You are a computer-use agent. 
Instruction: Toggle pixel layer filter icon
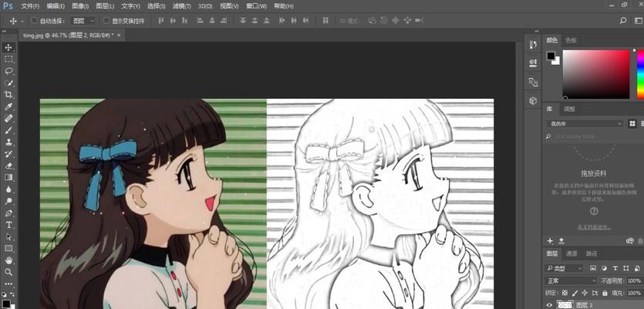pos(593,268)
